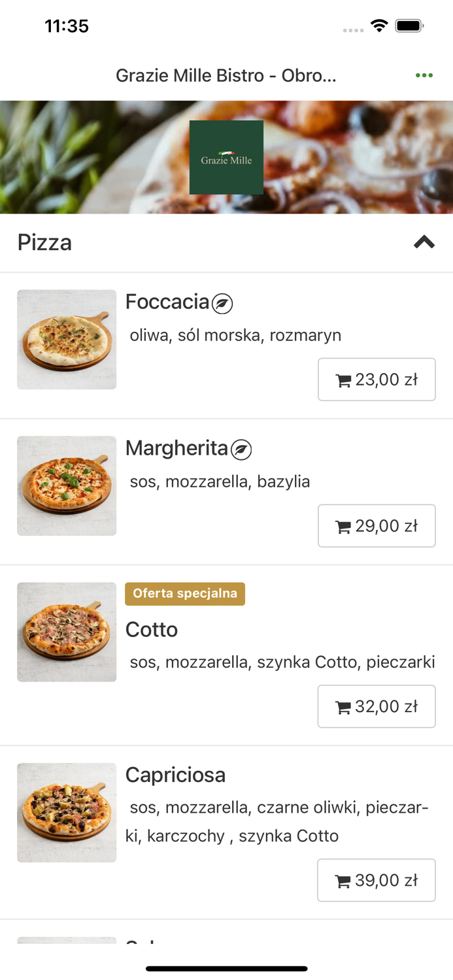Click the vegetarian leaf icon next to Margherita
Image resolution: width=453 pixels, height=980 pixels.
tap(241, 449)
